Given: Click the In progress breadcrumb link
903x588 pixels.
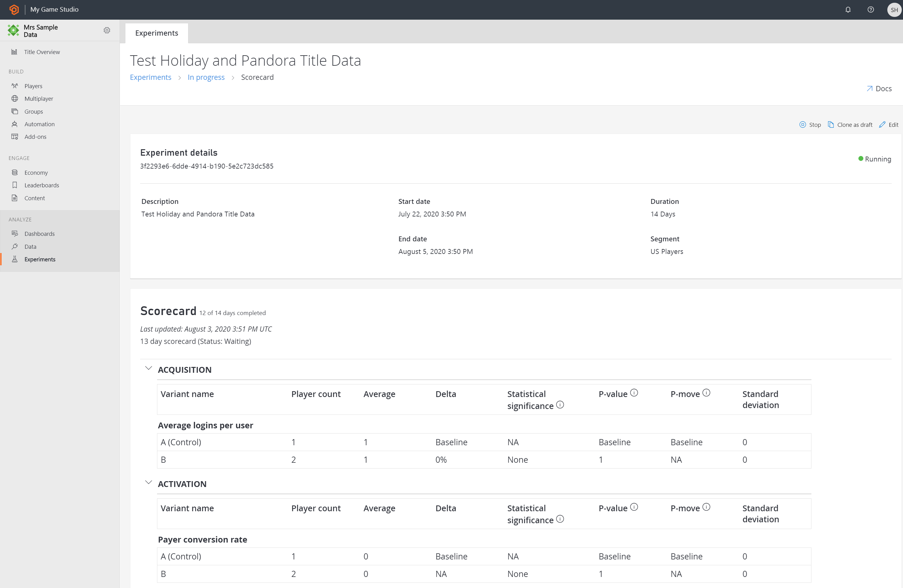Looking at the screenshot, I should [206, 77].
